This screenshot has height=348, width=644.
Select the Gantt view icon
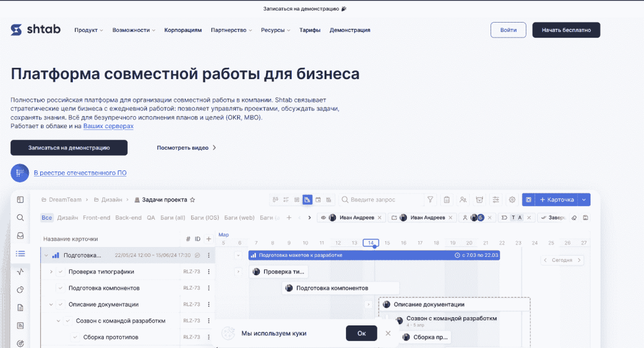[x=308, y=200]
